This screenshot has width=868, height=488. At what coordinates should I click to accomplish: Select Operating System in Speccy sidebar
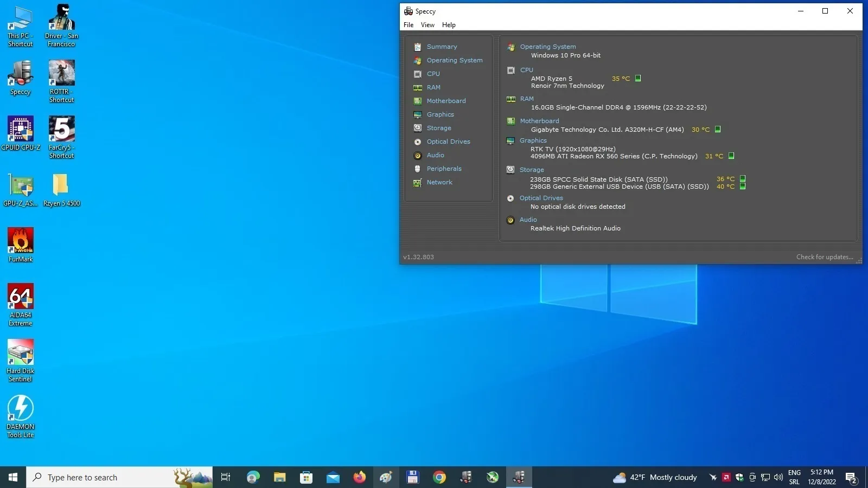pos(454,60)
